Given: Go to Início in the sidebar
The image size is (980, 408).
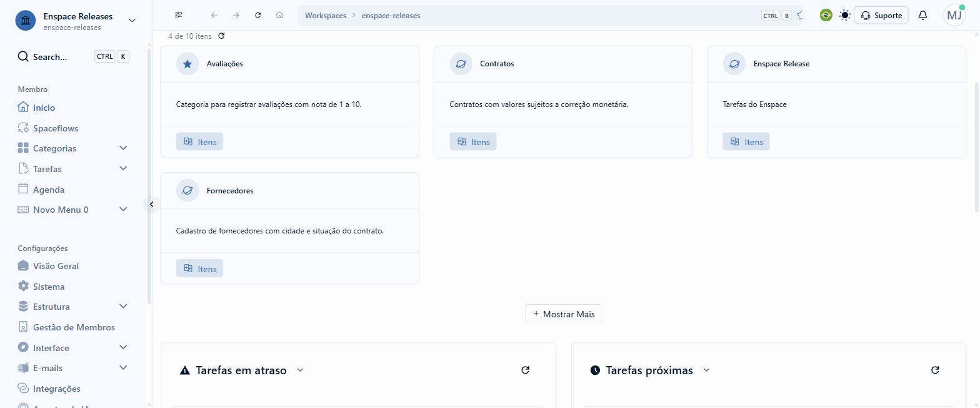Looking at the screenshot, I should [x=44, y=108].
